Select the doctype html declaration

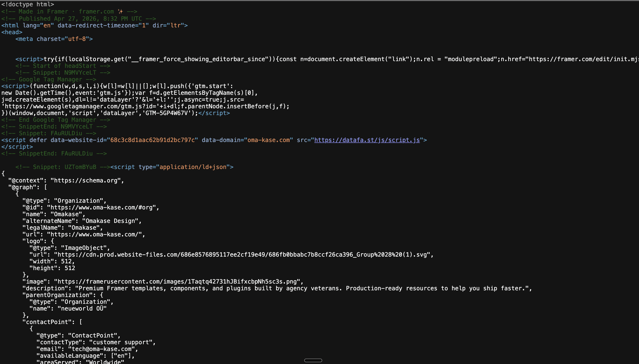(x=27, y=4)
